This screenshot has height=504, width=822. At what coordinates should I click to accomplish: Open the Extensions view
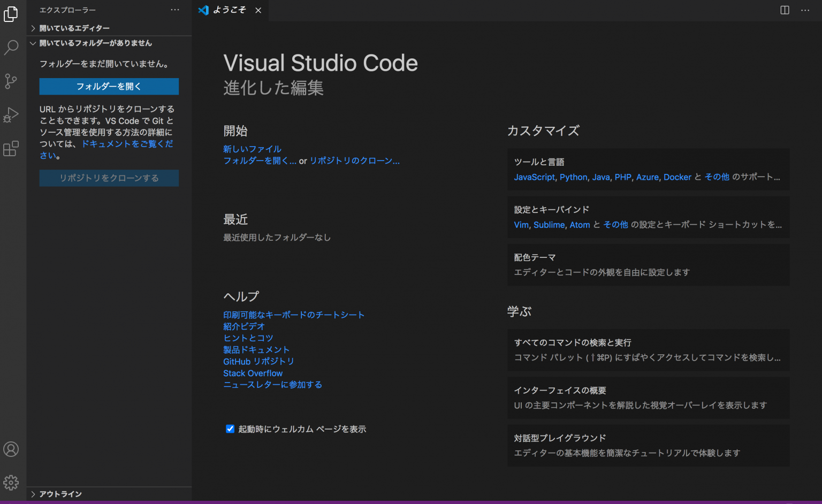(11, 149)
